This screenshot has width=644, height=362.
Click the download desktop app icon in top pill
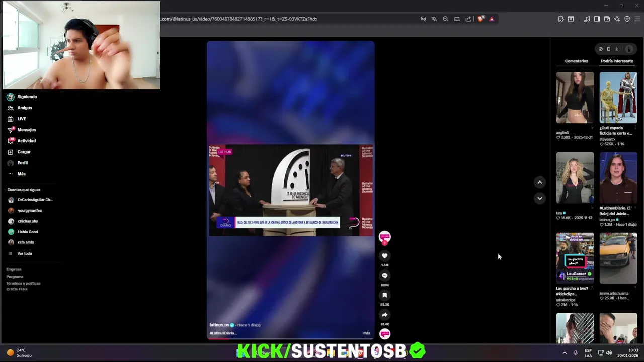click(x=616, y=49)
